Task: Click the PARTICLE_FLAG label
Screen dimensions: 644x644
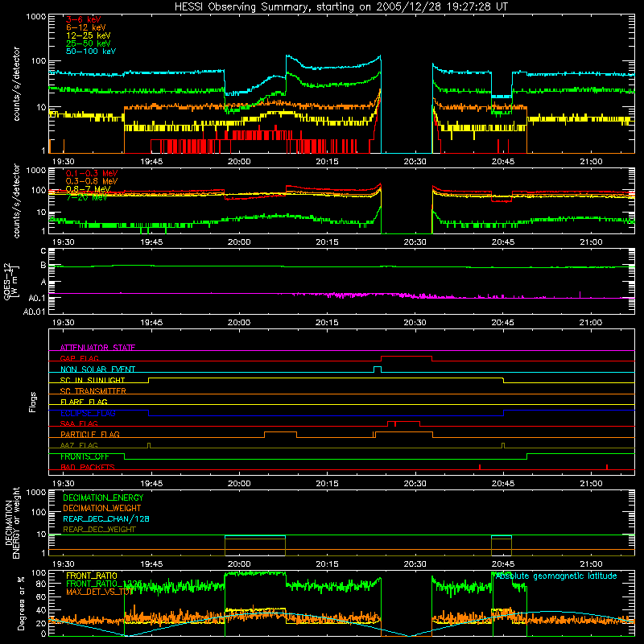Action: [90, 434]
